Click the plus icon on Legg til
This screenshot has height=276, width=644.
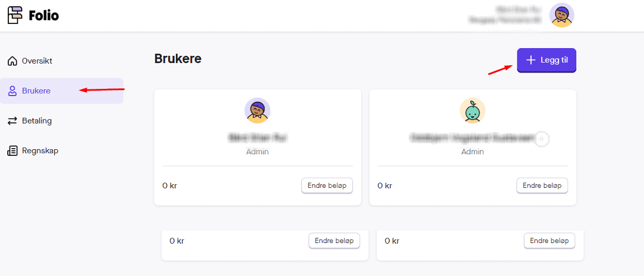click(531, 60)
